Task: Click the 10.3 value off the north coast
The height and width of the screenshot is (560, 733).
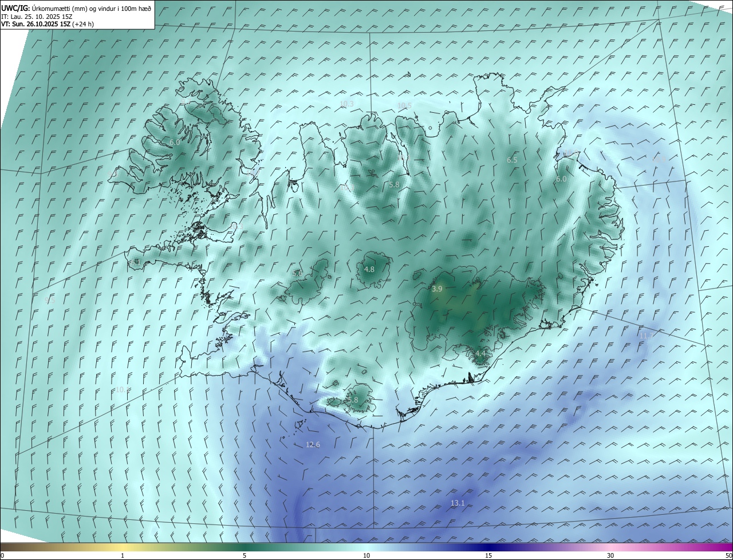Action: pos(346,104)
